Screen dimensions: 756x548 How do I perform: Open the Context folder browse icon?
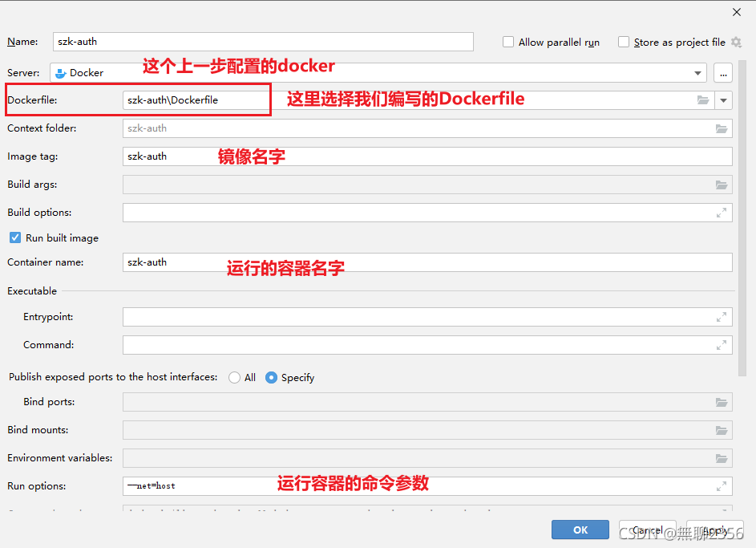click(722, 128)
